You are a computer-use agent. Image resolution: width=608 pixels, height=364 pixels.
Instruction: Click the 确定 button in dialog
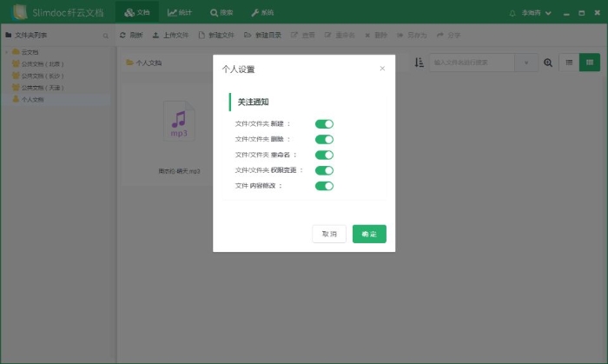(x=369, y=235)
